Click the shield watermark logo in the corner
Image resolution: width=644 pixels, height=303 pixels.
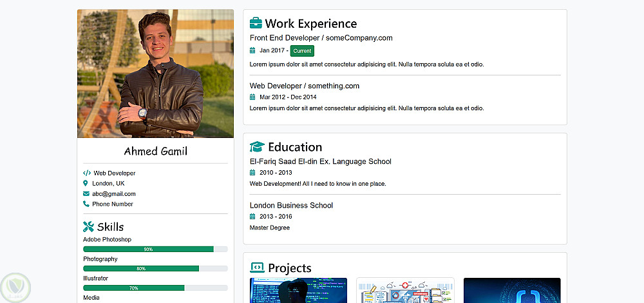(12, 286)
